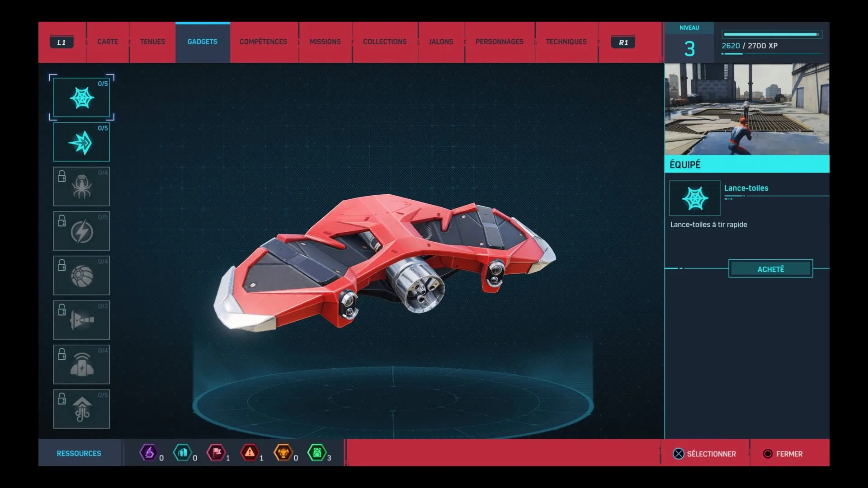Go to the Collections tab
The image size is (868, 488).
point(385,42)
